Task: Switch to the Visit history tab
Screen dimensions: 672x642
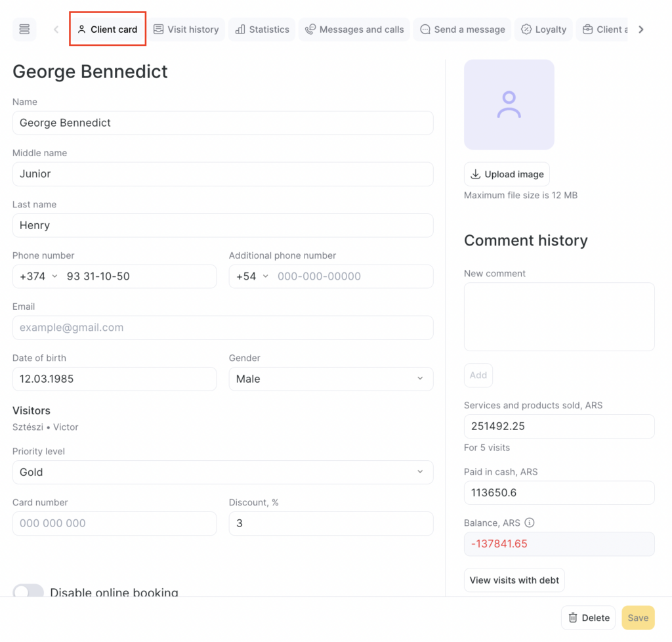Action: (186, 30)
